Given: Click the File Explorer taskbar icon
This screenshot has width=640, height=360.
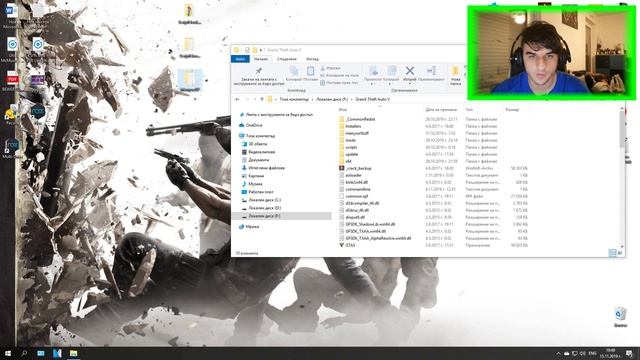Looking at the screenshot, I should click(x=73, y=353).
